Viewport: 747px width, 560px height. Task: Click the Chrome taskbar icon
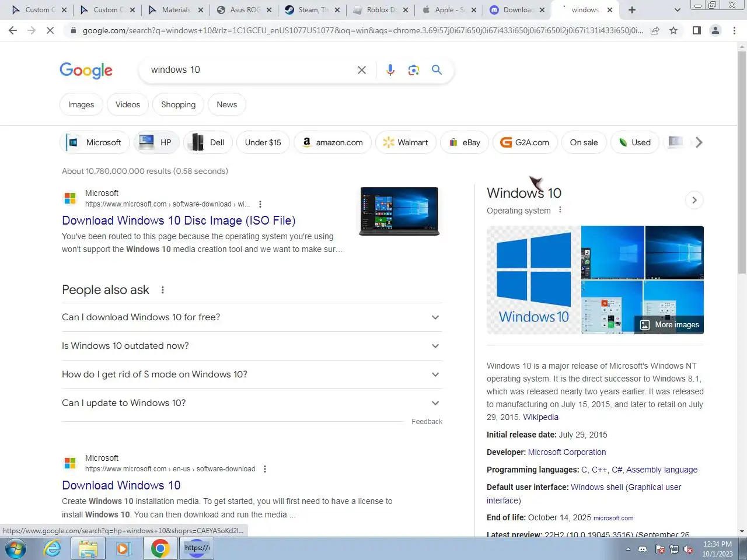pos(160,549)
